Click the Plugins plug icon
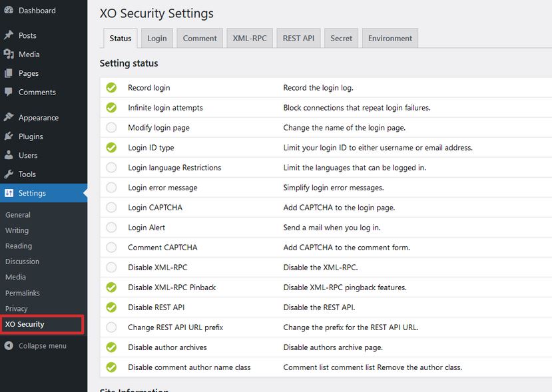 point(9,136)
